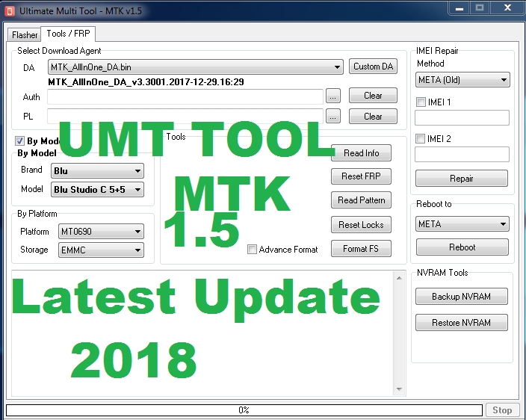Open the DA file dropdown
526x420 pixels.
[x=196, y=67]
